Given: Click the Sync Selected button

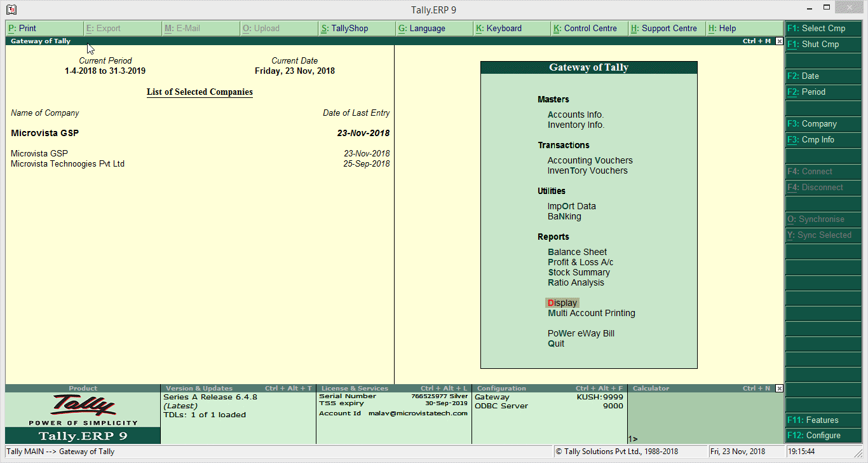Looking at the screenshot, I should pos(824,235).
